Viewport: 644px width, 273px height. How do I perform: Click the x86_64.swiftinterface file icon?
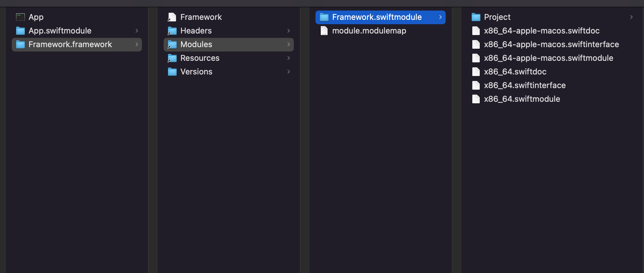click(x=476, y=85)
